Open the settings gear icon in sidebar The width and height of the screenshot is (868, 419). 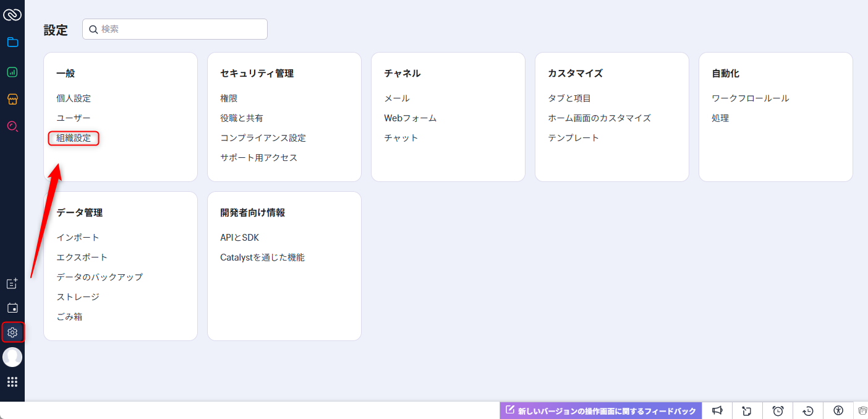[x=12, y=333]
